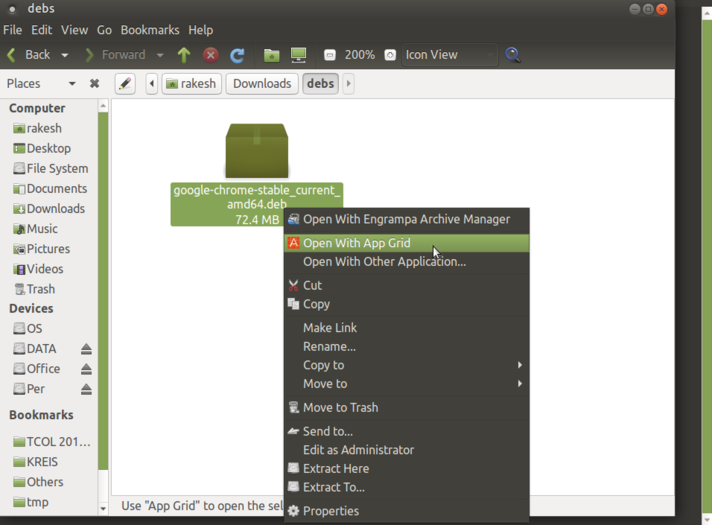Click the Forward button
Screen dimensions: 712x525
click(x=116, y=55)
